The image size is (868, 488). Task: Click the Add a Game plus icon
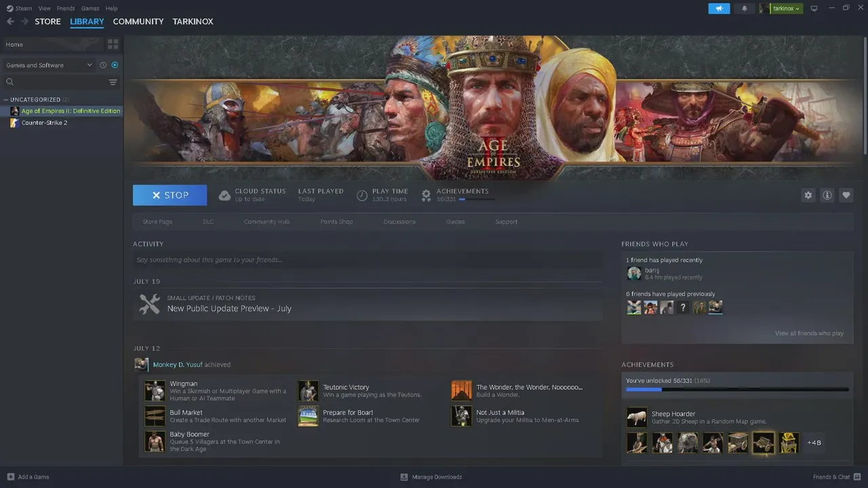pos(10,476)
